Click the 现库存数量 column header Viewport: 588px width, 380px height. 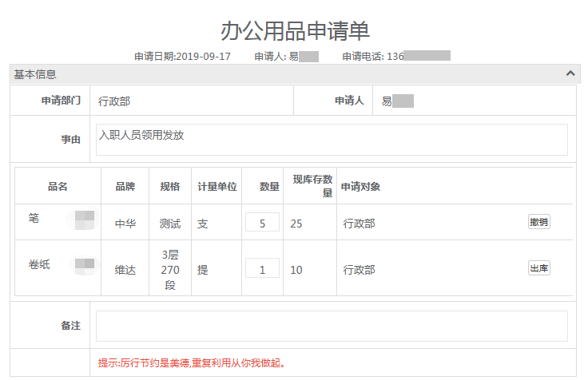tap(312, 186)
